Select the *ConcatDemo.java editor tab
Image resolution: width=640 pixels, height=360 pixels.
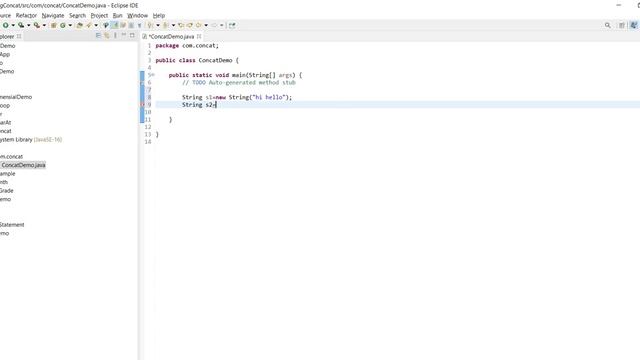click(x=171, y=36)
